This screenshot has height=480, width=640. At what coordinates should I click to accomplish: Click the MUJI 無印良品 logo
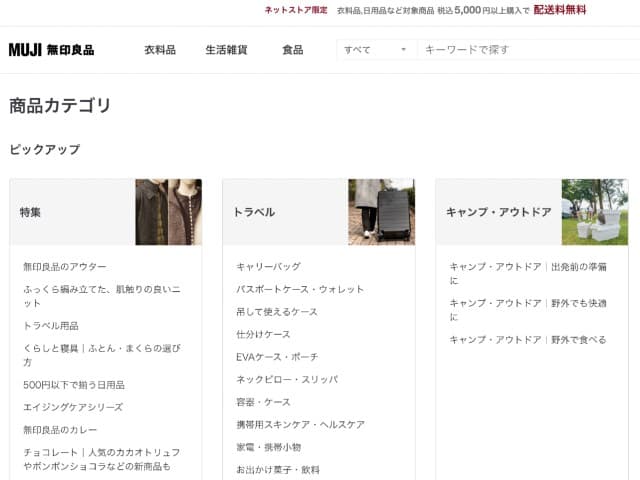[x=51, y=50]
